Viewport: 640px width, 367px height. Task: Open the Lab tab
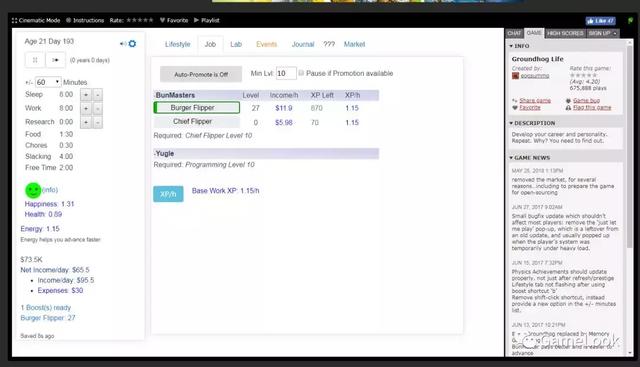pos(236,44)
